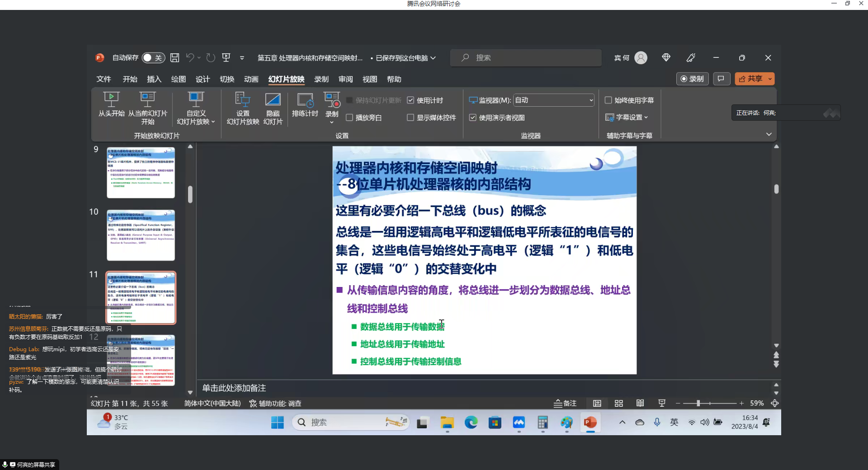
Task: Click the Save icon in title bar
Action: click(175, 58)
